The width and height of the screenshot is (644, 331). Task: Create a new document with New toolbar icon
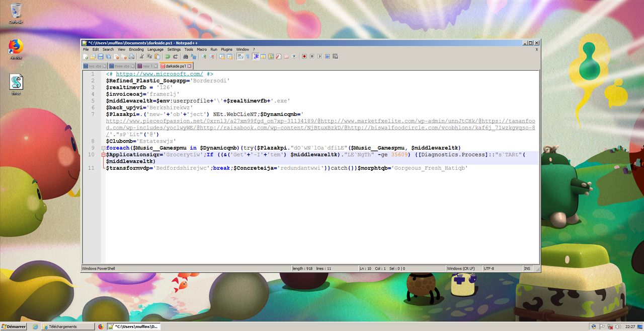[85, 56]
